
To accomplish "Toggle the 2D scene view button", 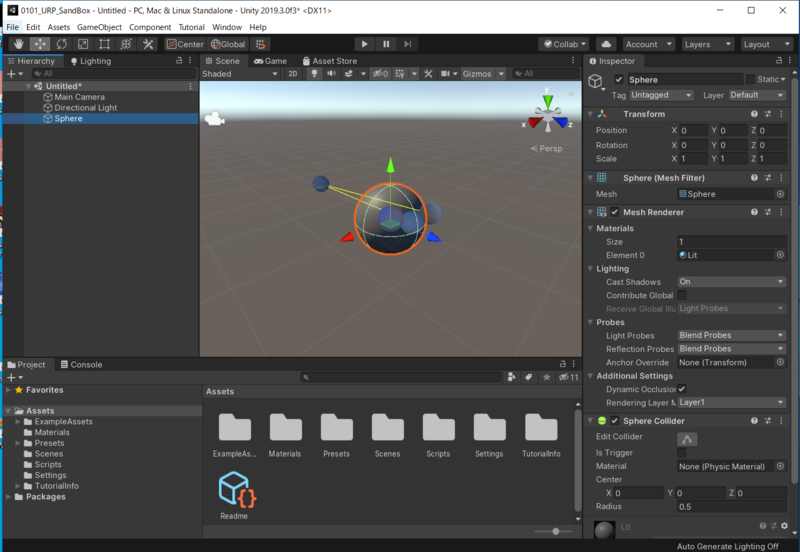I will [x=293, y=74].
